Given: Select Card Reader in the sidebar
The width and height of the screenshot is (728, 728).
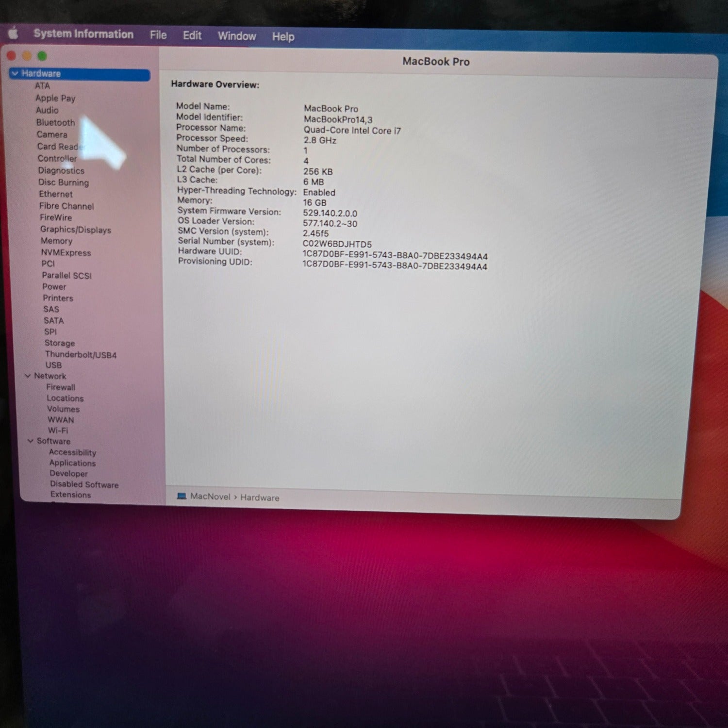Looking at the screenshot, I should (61, 147).
